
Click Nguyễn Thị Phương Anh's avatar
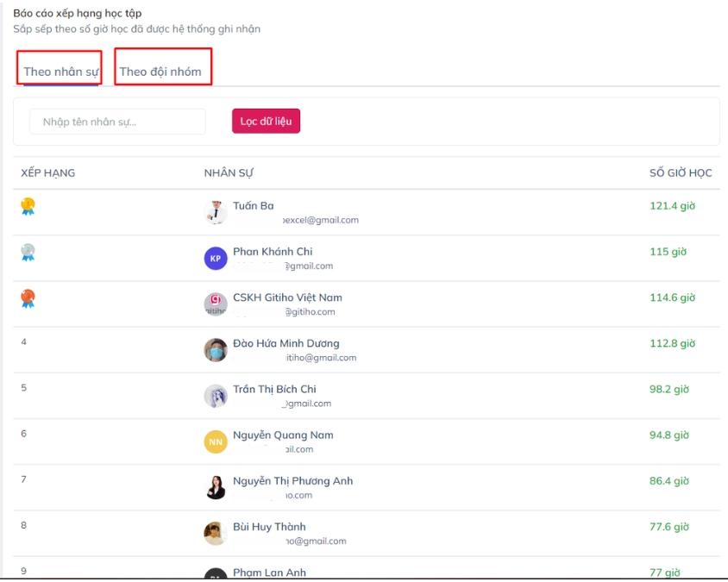tap(216, 488)
